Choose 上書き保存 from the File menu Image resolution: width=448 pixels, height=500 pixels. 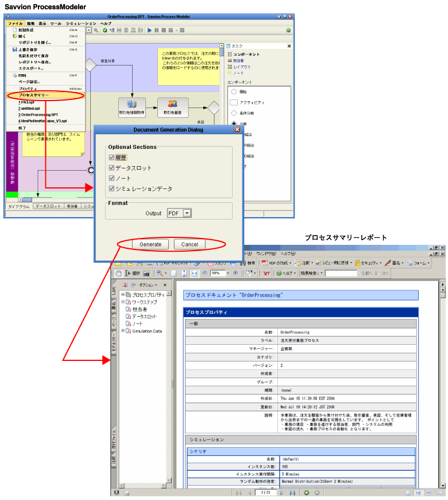click(45, 50)
